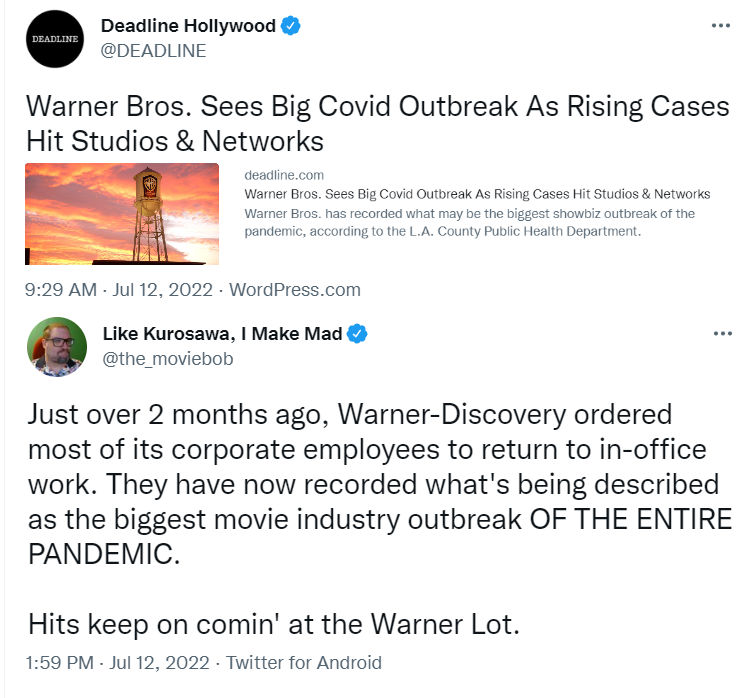Open water tower article thumbnail

click(122, 214)
